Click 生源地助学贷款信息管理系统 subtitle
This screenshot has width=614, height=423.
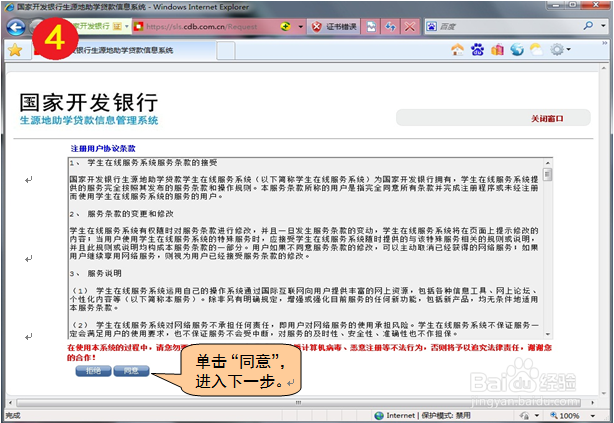[89, 120]
